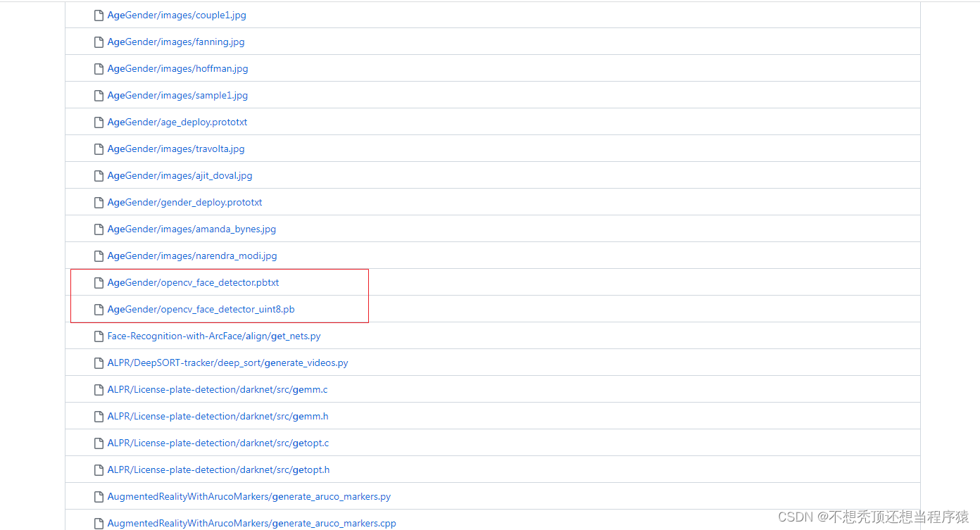This screenshot has height=530, width=980.
Task: Open generate_aruco_markers.cpp file link
Action: click(252, 523)
